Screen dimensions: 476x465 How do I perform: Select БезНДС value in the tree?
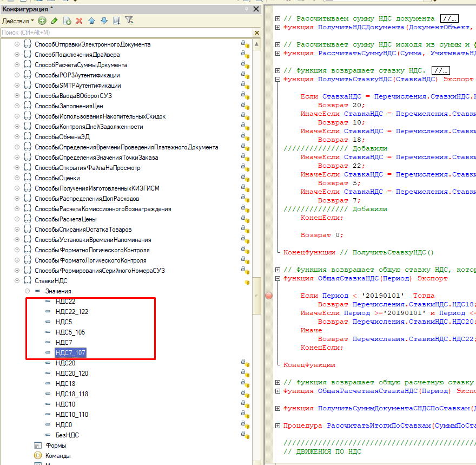coord(67,435)
